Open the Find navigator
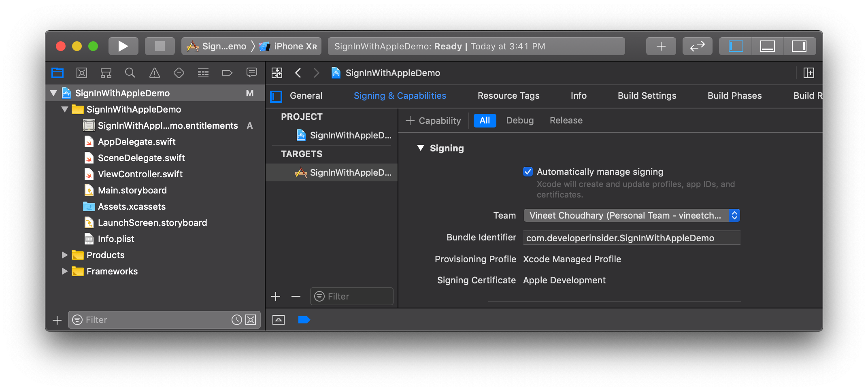This screenshot has height=391, width=868. click(x=130, y=73)
